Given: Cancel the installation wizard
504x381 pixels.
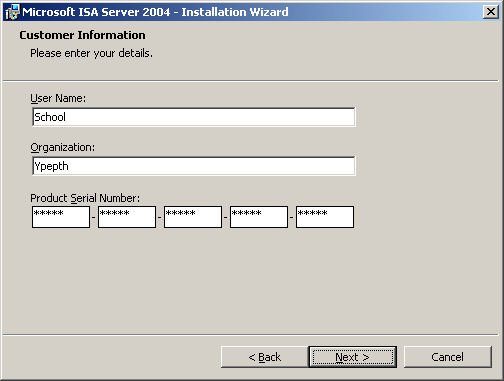Looking at the screenshot, I should coord(448,357).
